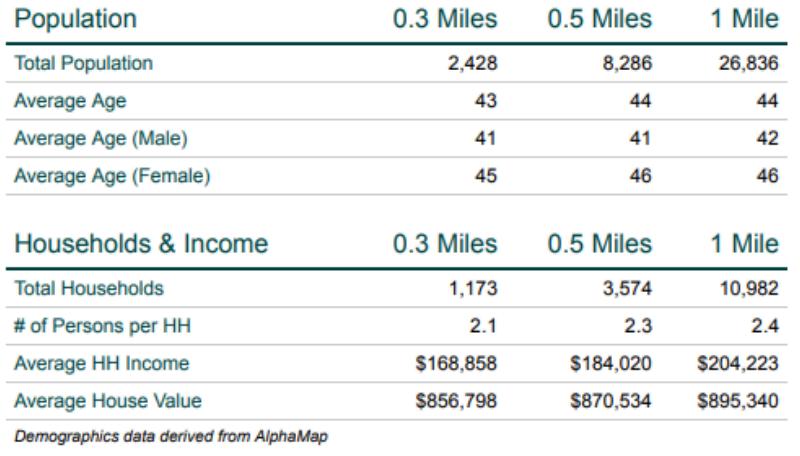Screen dimensions: 800x456
Task: Click the $856,798 house value
Action: click(456, 401)
